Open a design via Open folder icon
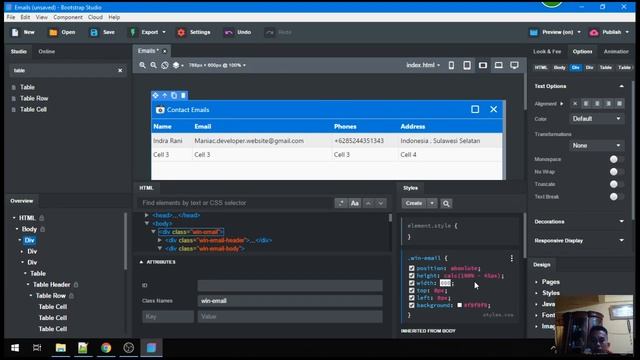 (x=53, y=32)
